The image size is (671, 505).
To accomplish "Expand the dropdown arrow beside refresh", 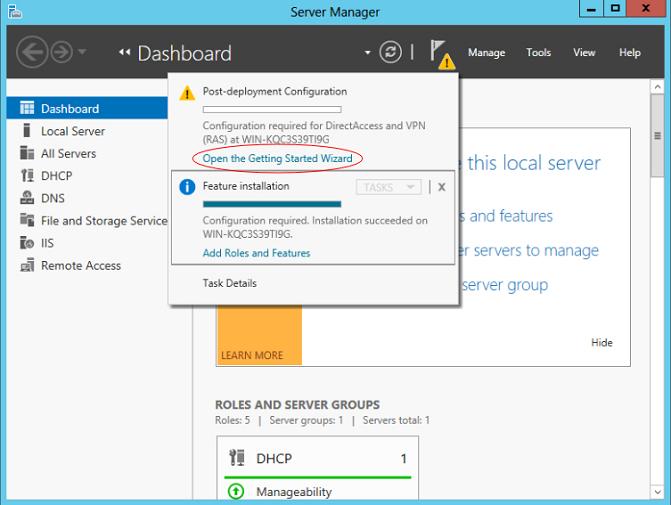I will (368, 52).
